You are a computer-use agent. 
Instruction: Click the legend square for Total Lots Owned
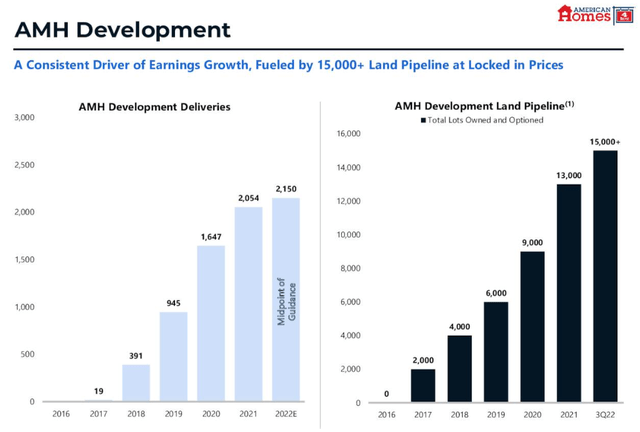(x=424, y=120)
